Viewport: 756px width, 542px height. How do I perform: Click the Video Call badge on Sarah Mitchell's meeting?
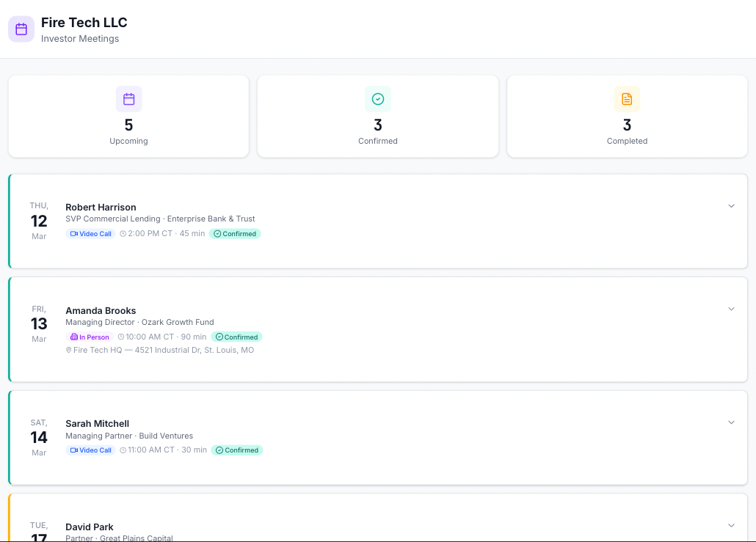pyautogui.click(x=90, y=450)
